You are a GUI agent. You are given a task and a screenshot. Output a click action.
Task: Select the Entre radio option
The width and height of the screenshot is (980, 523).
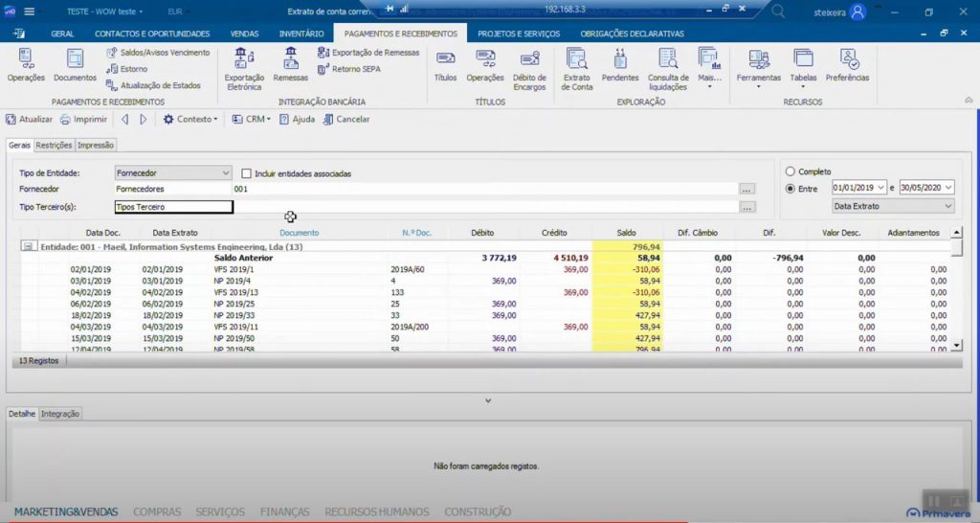[x=790, y=189]
